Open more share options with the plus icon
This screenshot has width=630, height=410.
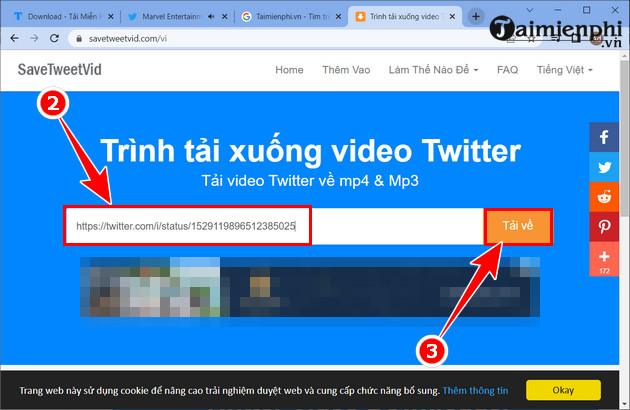click(x=604, y=259)
